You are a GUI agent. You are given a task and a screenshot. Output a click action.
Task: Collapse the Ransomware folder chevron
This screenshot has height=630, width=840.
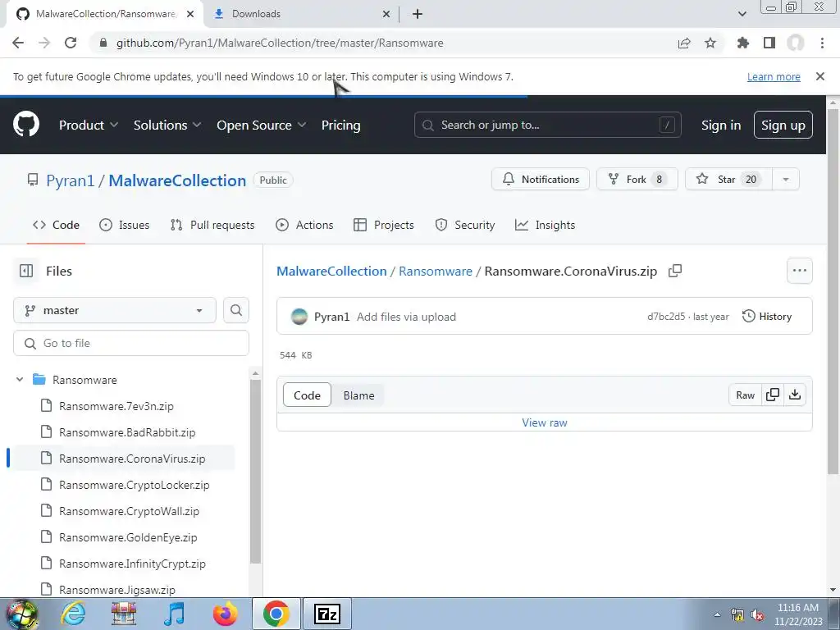point(20,379)
